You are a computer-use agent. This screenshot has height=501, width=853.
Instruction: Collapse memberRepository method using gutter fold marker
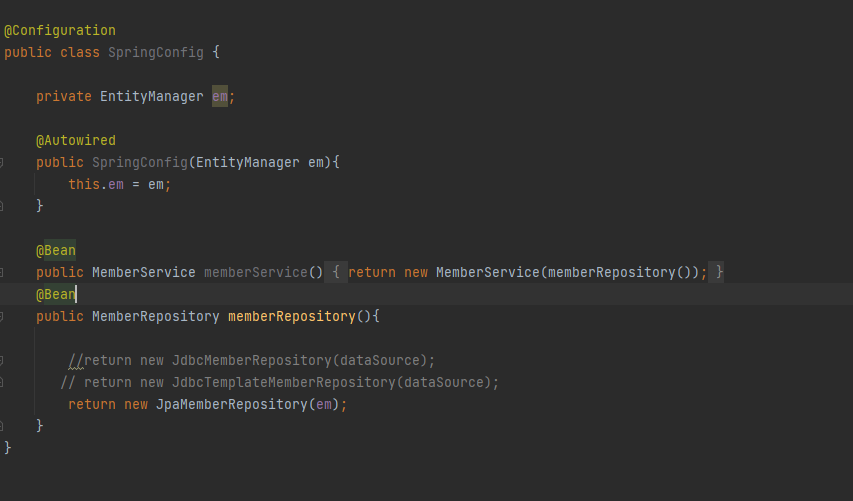tap(1, 317)
